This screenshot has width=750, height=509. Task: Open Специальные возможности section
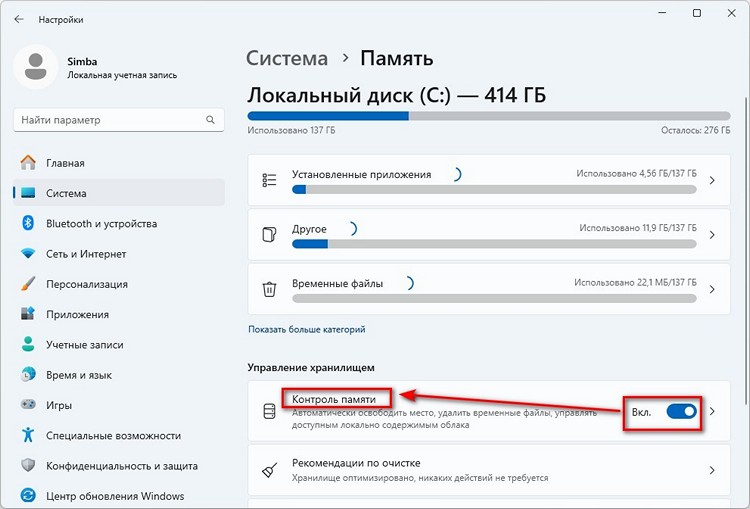(119, 435)
